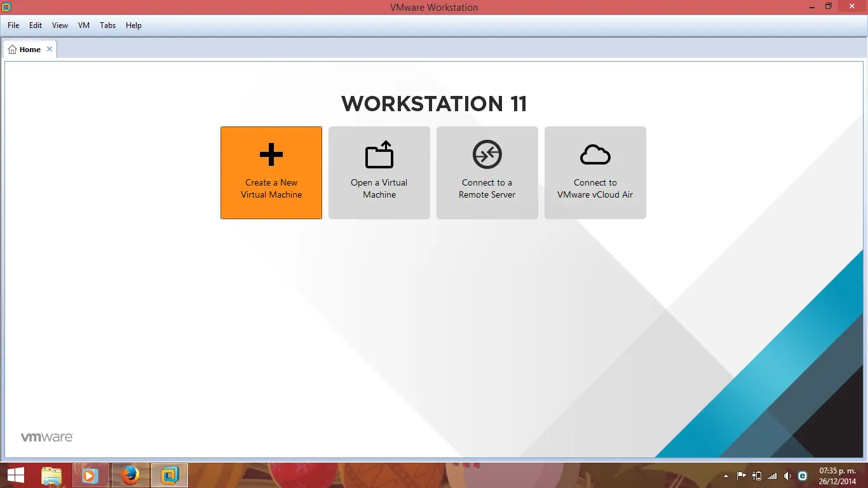Open the View menu
This screenshot has width=868, height=488.
click(60, 25)
